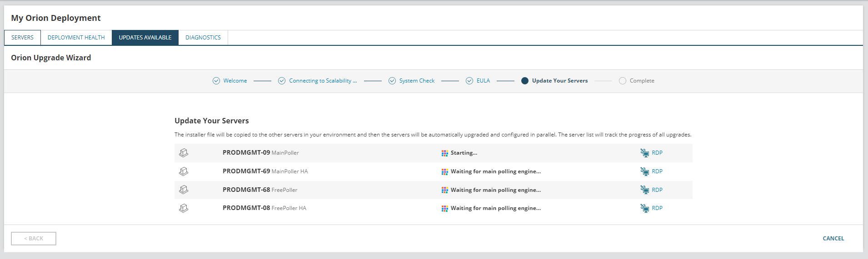
Task: Go to the Diagnostics tab
Action: (203, 38)
